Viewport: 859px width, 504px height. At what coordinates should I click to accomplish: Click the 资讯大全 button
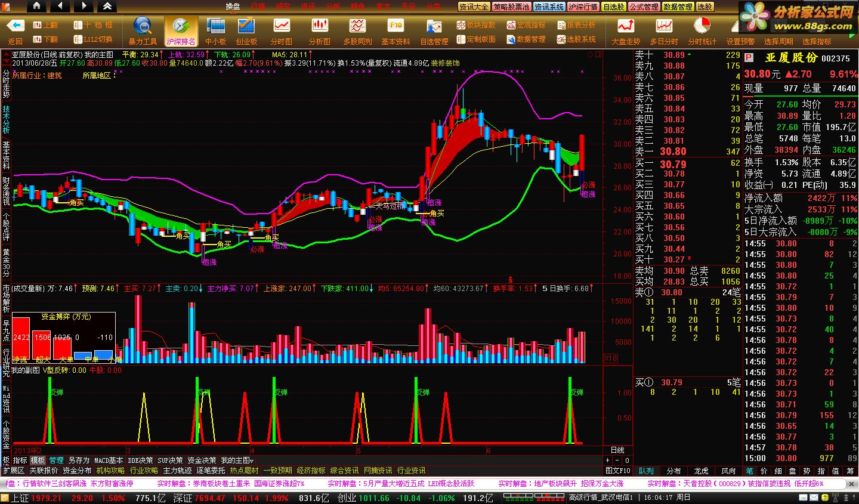click(474, 7)
